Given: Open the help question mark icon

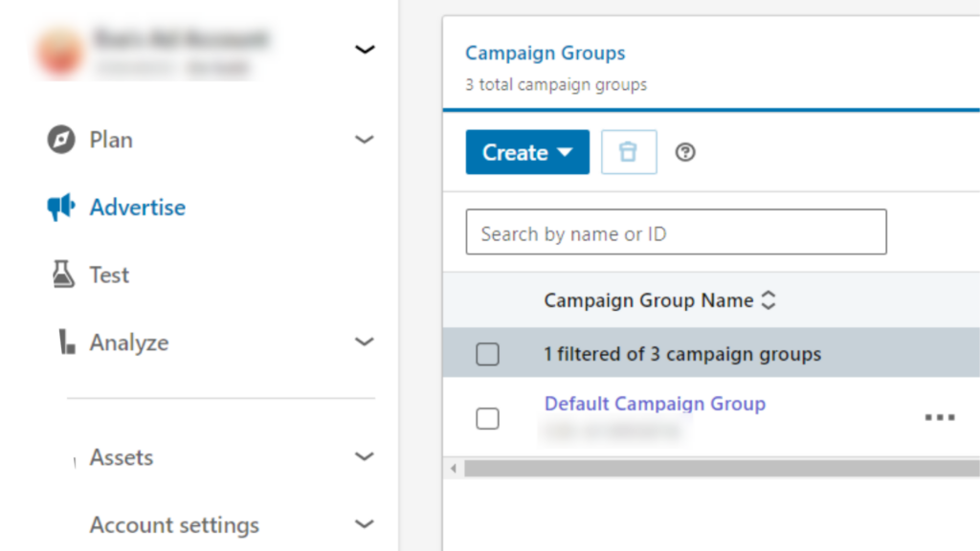Looking at the screenshot, I should [685, 152].
